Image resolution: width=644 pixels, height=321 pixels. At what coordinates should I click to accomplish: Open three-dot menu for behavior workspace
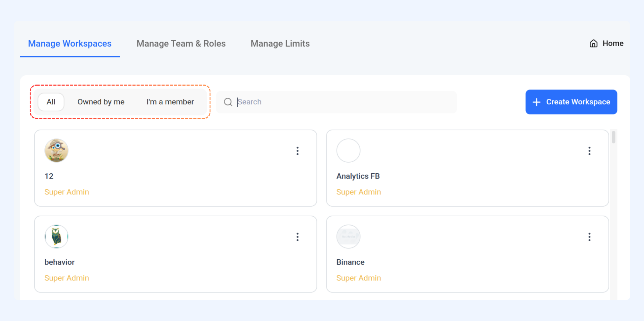[x=297, y=237]
